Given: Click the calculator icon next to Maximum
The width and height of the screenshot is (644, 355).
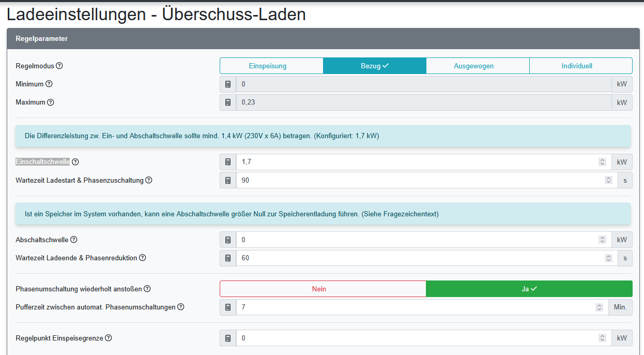Looking at the screenshot, I should click(x=228, y=102).
